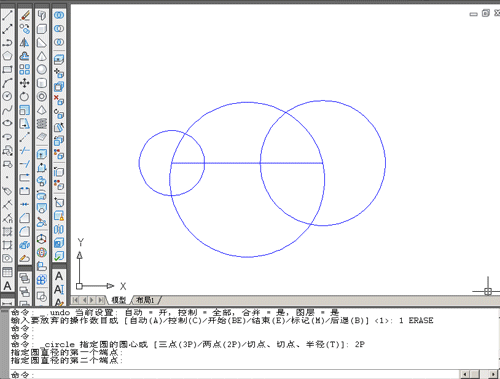This screenshot has width=500, height=379.
Task: Click the '_undo' command history line
Action: coord(175,313)
